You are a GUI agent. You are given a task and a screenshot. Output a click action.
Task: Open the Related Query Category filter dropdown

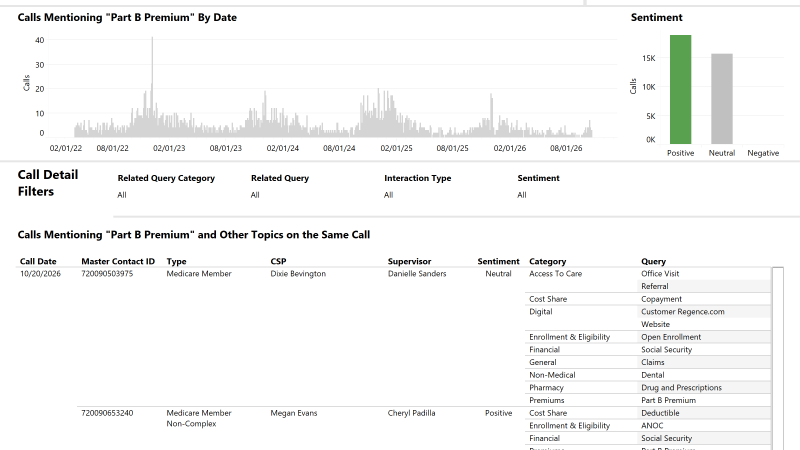121,195
